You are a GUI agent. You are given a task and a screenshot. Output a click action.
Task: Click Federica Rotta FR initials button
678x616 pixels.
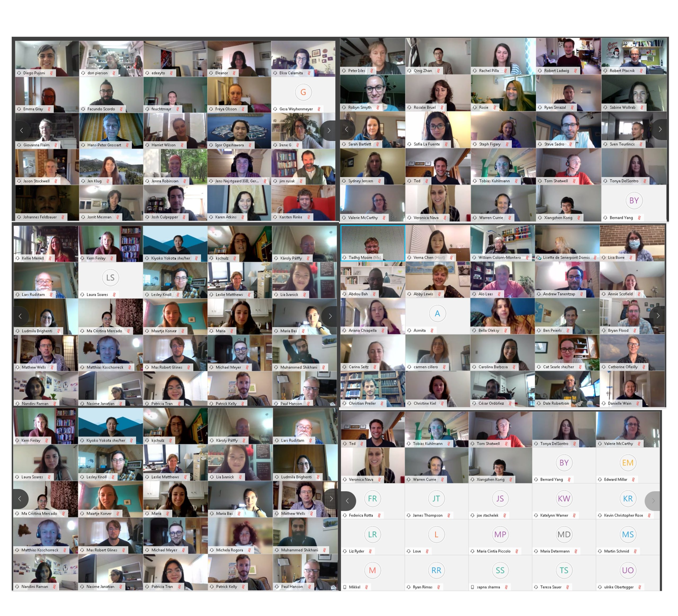[373, 497]
